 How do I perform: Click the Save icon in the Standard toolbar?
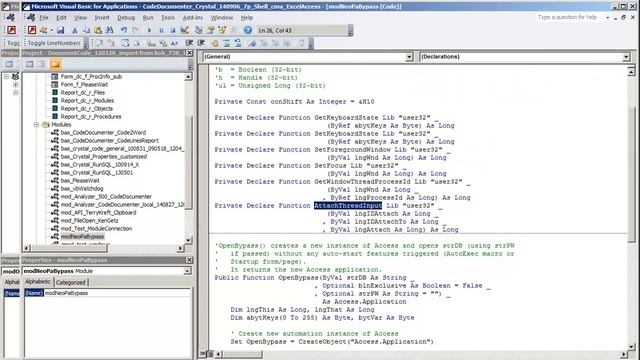pos(61,30)
